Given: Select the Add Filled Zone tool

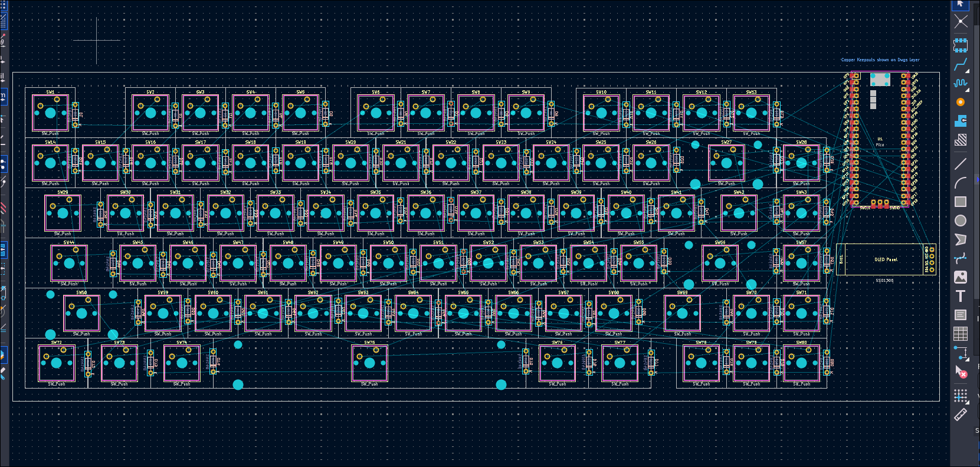Looking at the screenshot, I should point(961,121).
